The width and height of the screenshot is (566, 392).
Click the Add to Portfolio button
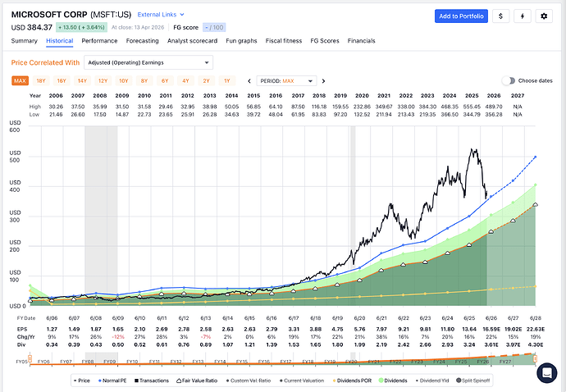(460, 16)
